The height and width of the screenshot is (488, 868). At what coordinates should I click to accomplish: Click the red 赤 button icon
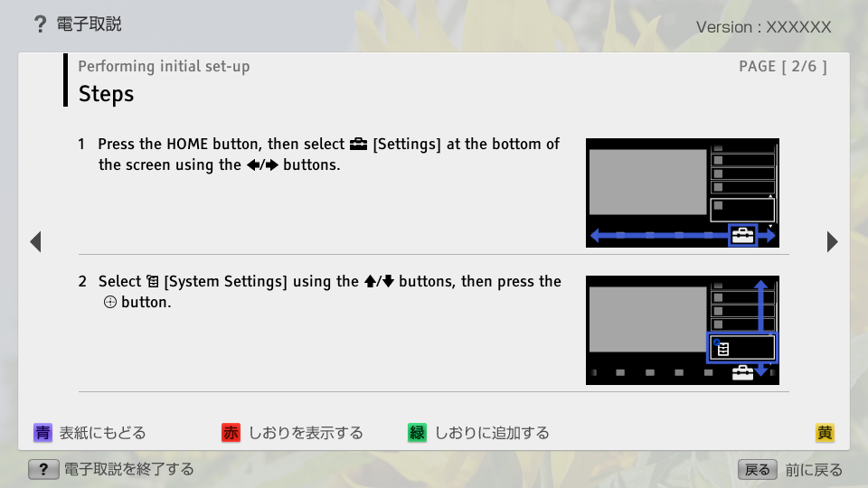click(x=231, y=433)
